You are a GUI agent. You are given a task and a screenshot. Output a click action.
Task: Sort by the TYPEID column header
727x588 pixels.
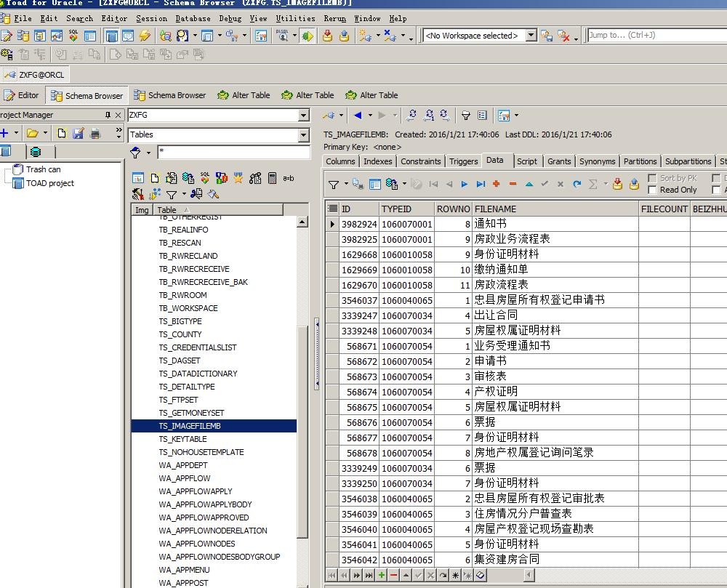point(406,209)
